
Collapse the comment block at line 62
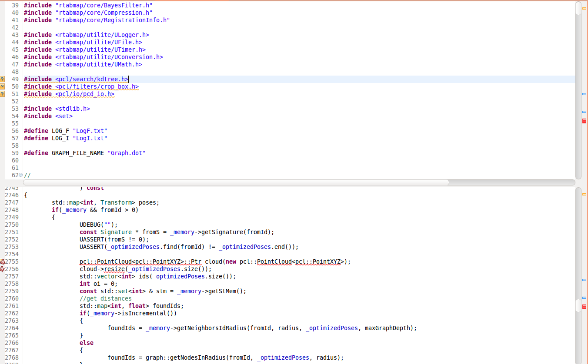point(21,175)
